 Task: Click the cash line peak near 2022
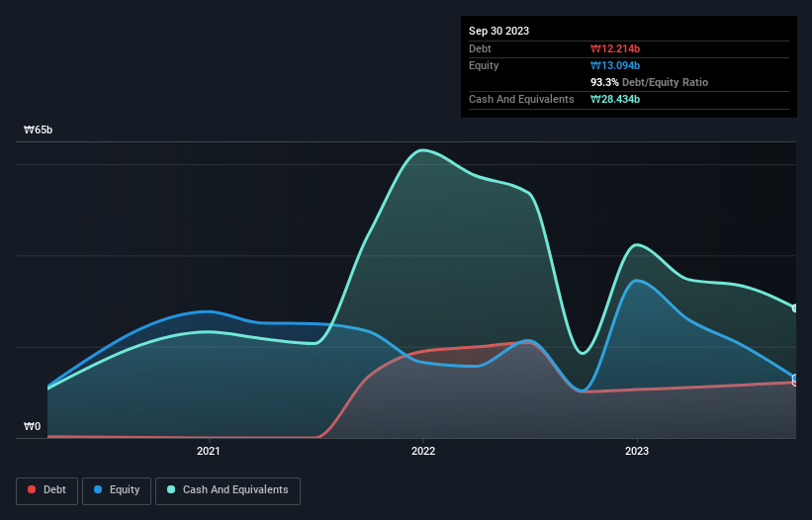pos(423,150)
